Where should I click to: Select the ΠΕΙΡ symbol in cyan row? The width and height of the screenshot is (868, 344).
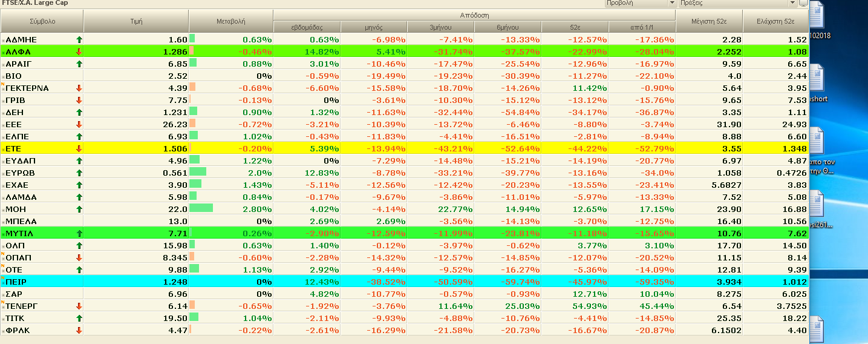pyautogui.click(x=16, y=282)
